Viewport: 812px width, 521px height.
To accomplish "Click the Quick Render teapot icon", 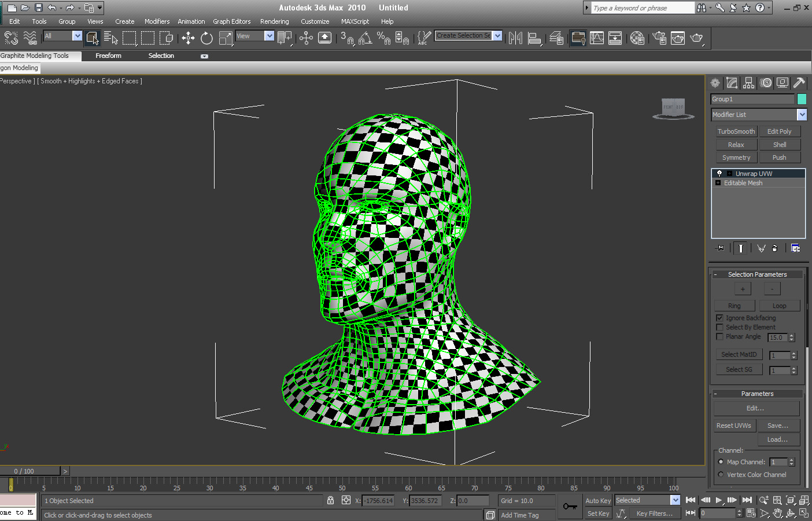I will 696,38.
